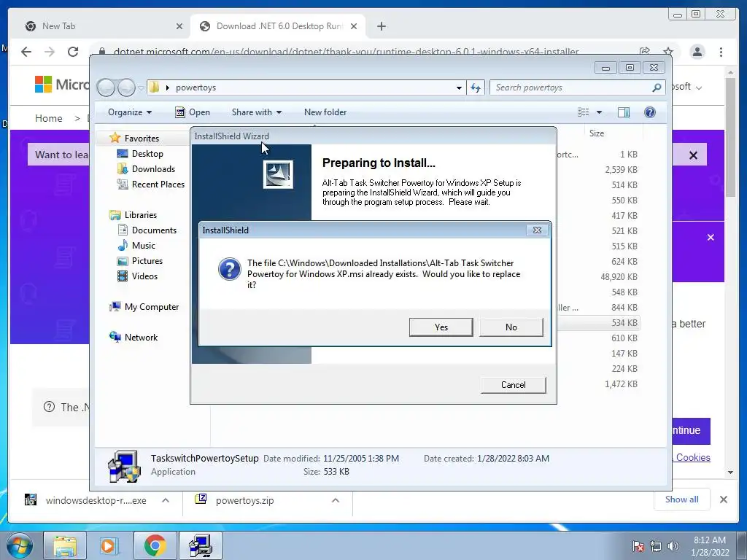The width and height of the screenshot is (747, 560).
Task: Expand the Share with menu
Action: (256, 112)
